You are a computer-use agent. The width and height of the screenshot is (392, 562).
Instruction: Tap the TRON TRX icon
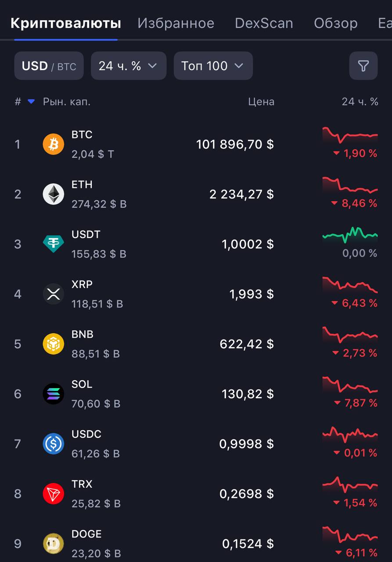pos(53,494)
